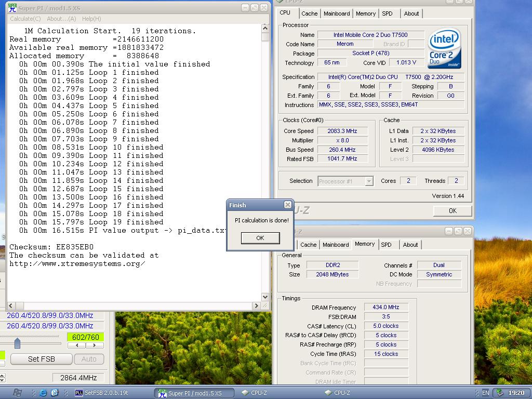The height and width of the screenshot is (399, 532).
Task: Click the Checksum: EE835EB0 line
Action: click(x=51, y=247)
